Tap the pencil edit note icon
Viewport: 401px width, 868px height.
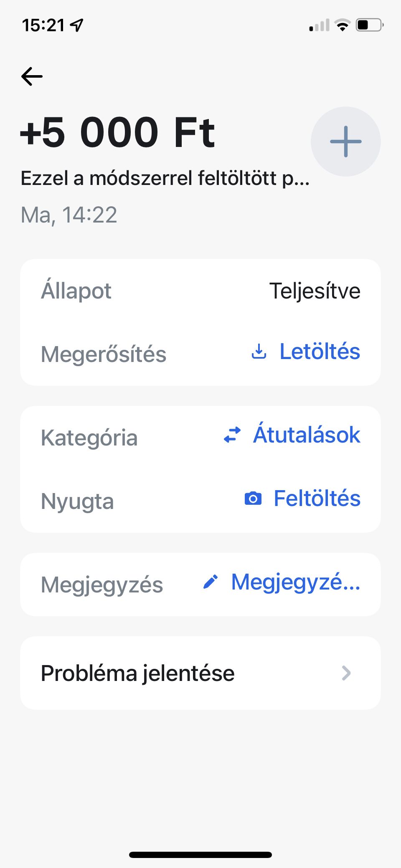point(211,582)
